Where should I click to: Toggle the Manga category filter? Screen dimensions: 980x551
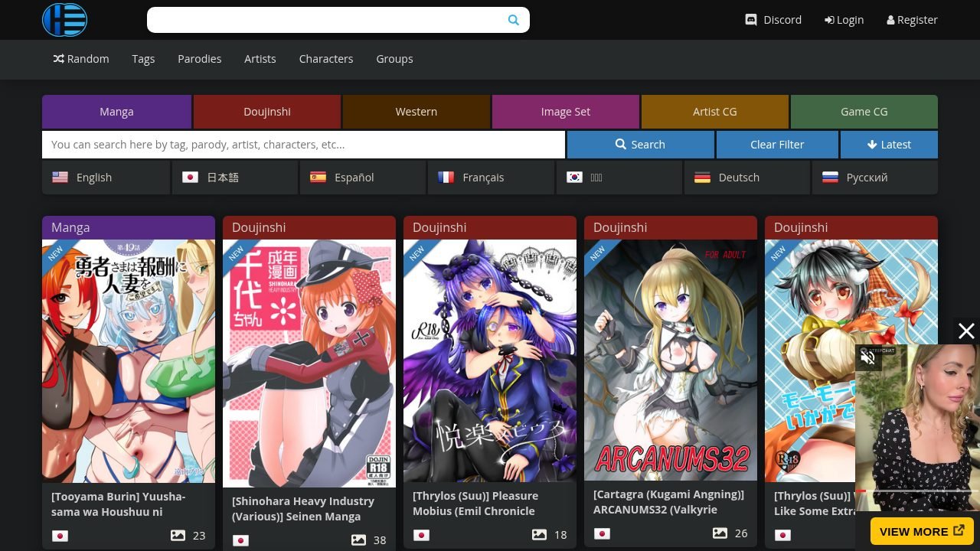pyautogui.click(x=116, y=112)
